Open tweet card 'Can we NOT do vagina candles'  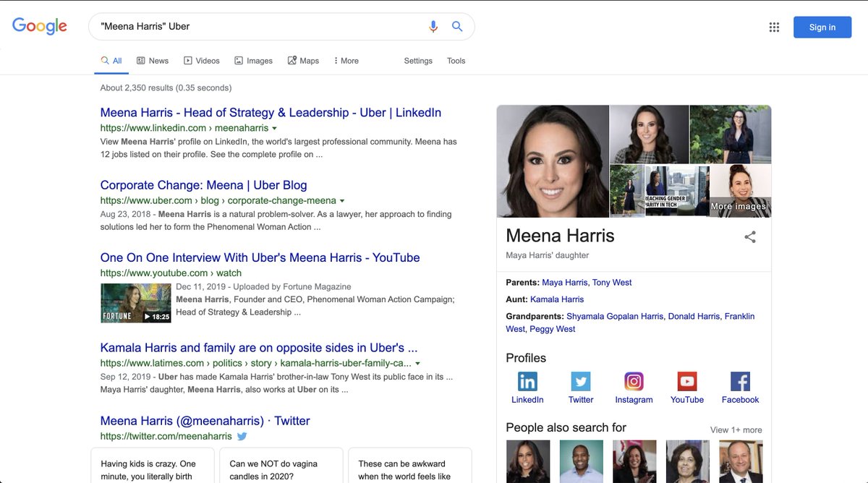click(x=281, y=466)
